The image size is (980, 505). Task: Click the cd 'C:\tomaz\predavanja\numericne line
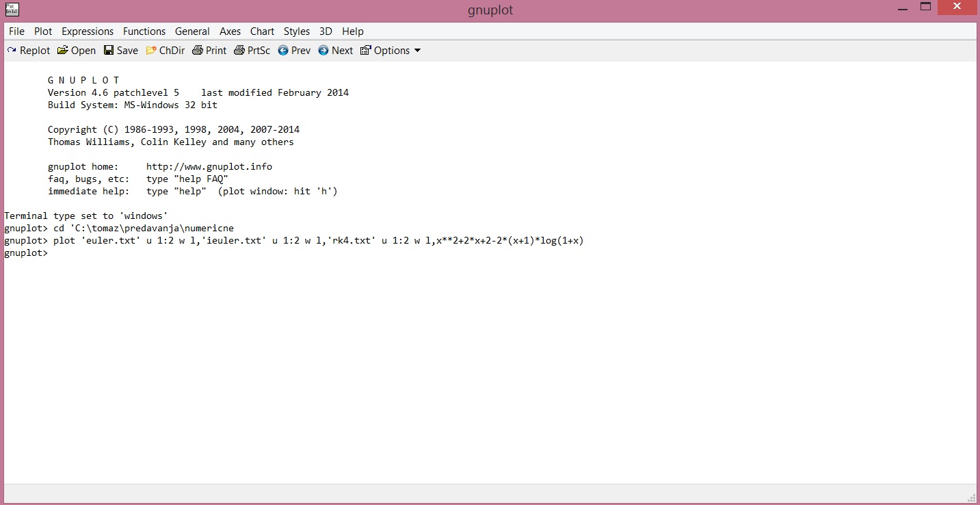tap(119, 229)
